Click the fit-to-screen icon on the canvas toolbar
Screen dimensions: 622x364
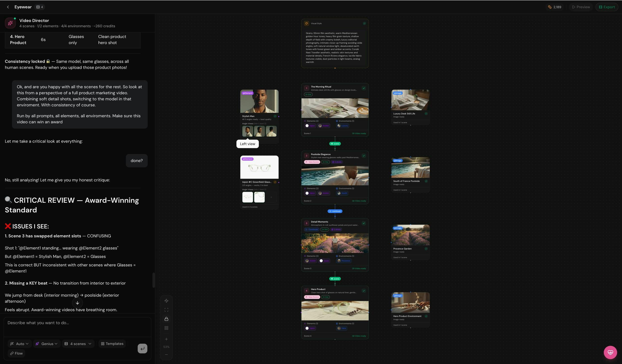[x=166, y=310]
